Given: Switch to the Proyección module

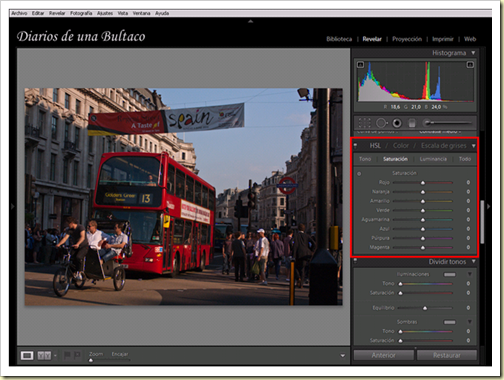Looking at the screenshot, I should pos(407,39).
